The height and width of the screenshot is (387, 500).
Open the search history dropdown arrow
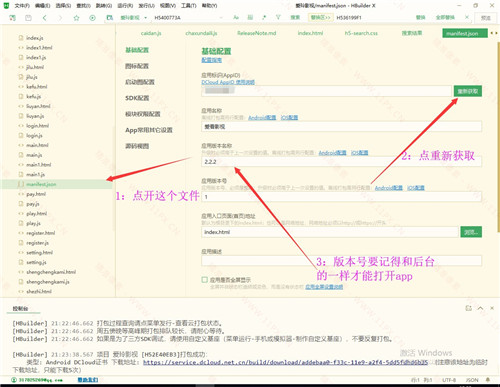221,18
